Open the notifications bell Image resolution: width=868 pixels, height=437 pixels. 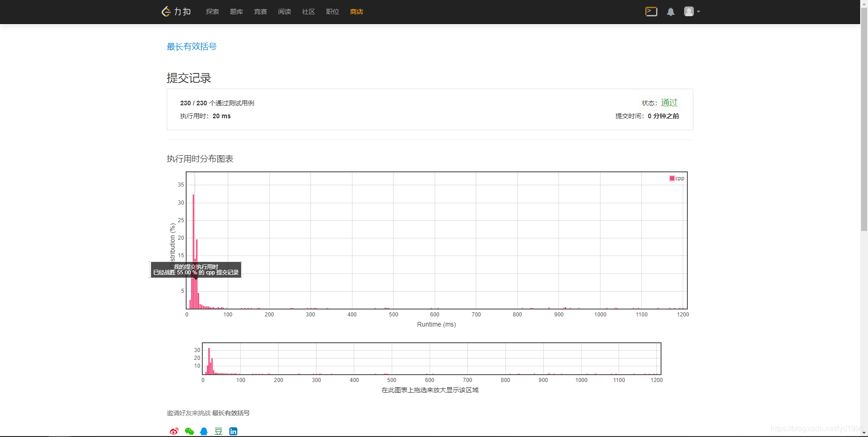point(671,12)
